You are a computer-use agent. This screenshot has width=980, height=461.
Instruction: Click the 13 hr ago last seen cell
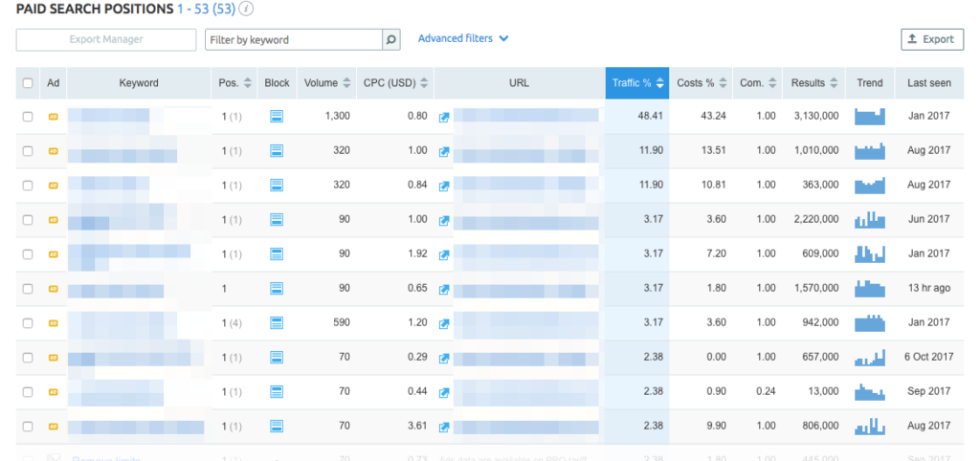tap(928, 289)
